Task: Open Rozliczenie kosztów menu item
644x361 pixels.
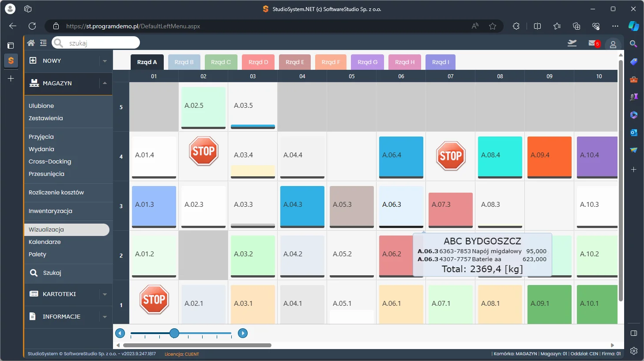Action: [56, 193]
